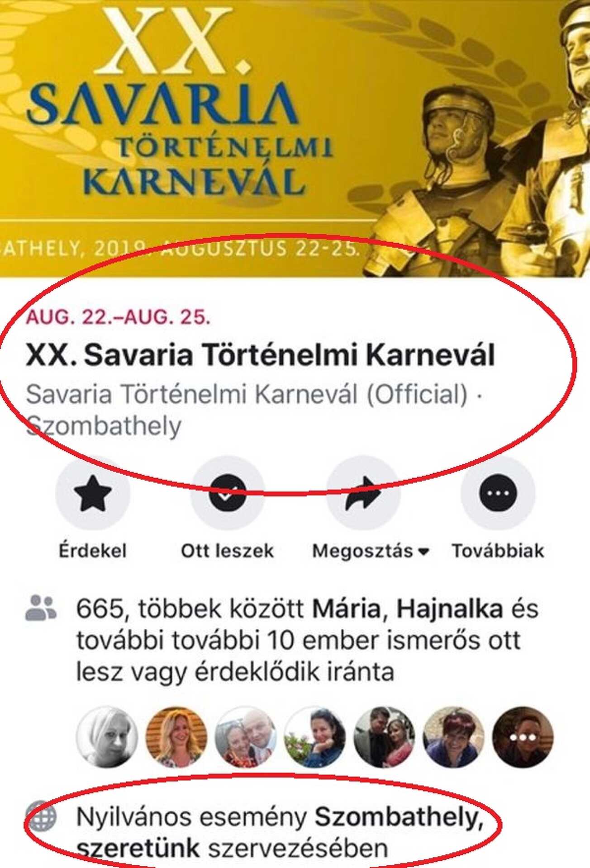Open the Szombathely, szeretünk organizer link

(280, 832)
